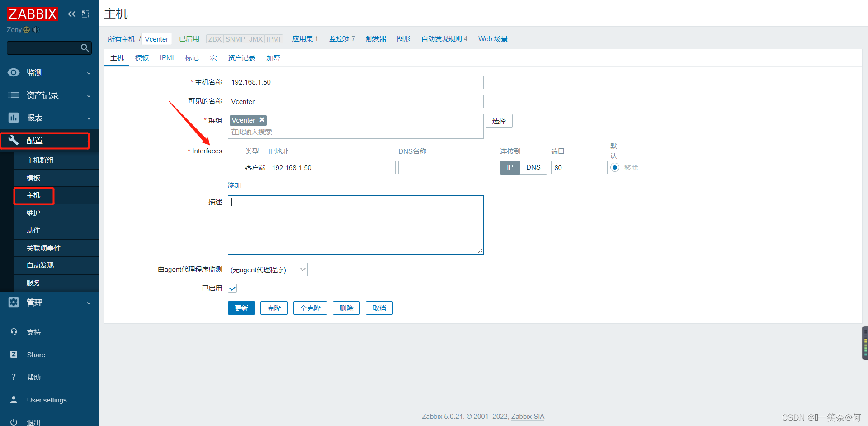This screenshot has height=426, width=868.
Task: Open the agent proxy dropdown
Action: (268, 270)
